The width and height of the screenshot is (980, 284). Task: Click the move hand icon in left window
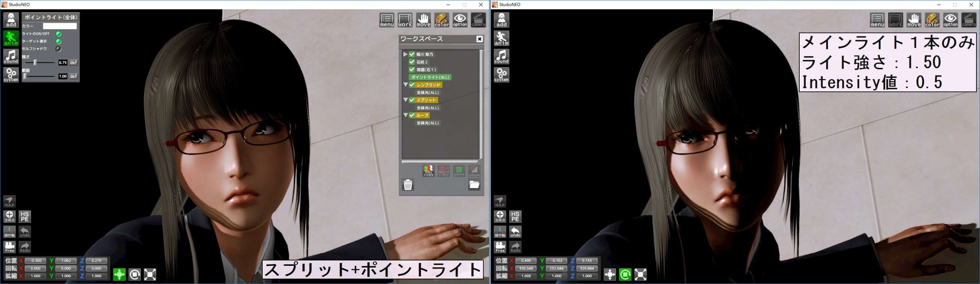coord(423,20)
